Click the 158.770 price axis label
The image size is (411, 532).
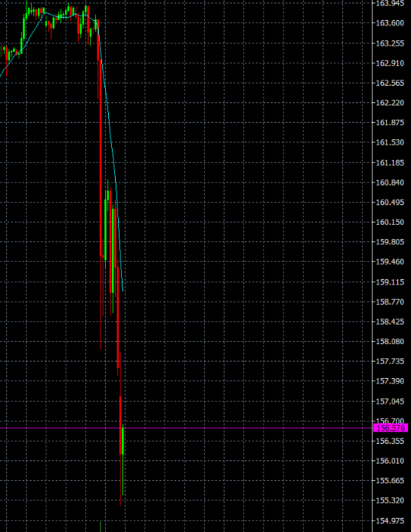390,302
